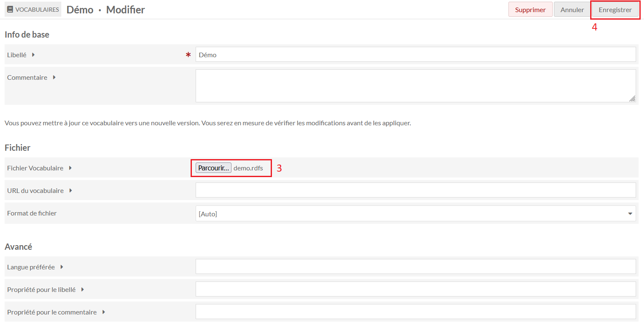Click the Annuler button
Viewport: 644px width, 327px height.
(x=572, y=10)
